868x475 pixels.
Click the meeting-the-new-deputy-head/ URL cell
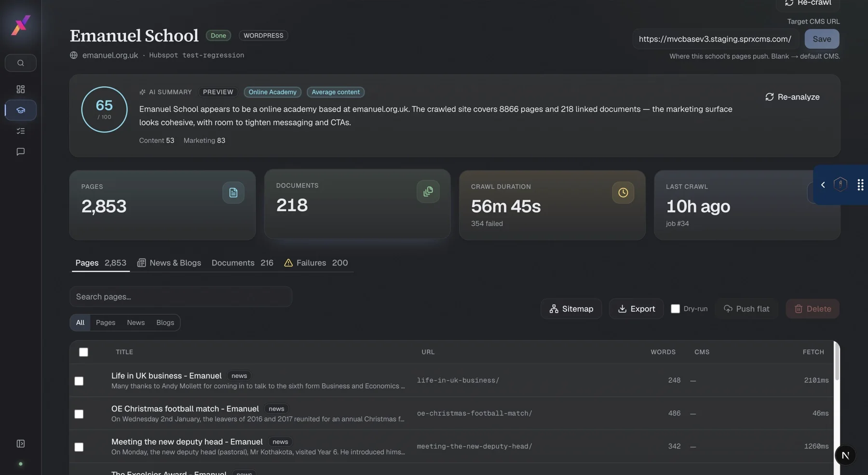point(475,447)
